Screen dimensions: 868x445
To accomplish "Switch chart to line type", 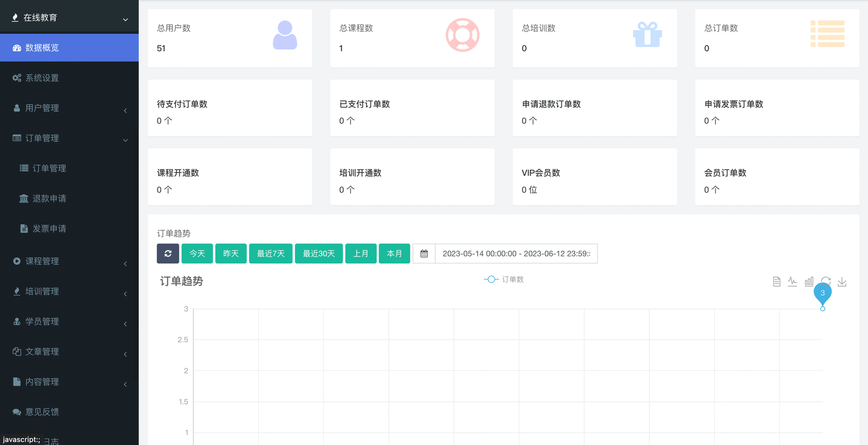I will pos(792,282).
